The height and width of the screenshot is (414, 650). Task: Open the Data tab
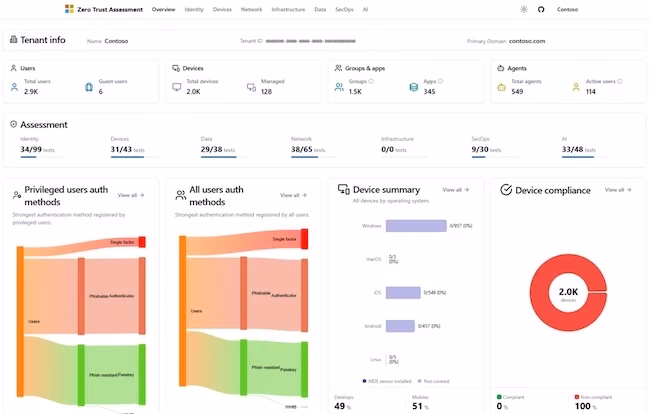click(320, 9)
